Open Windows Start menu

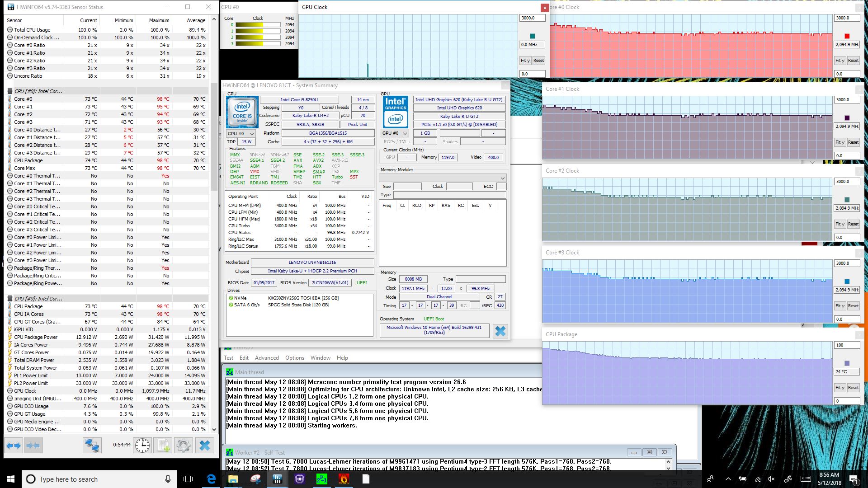tap(11, 479)
